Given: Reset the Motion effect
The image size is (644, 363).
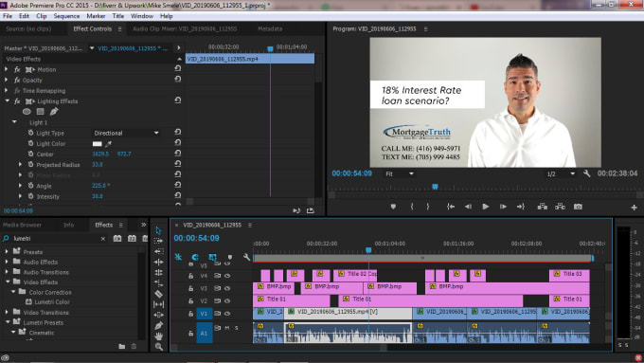Looking at the screenshot, I should pos(177,68).
